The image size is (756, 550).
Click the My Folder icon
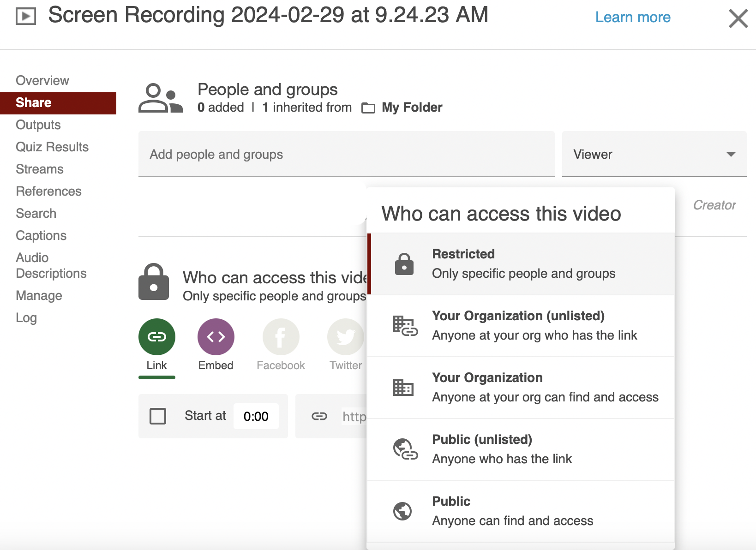(368, 108)
